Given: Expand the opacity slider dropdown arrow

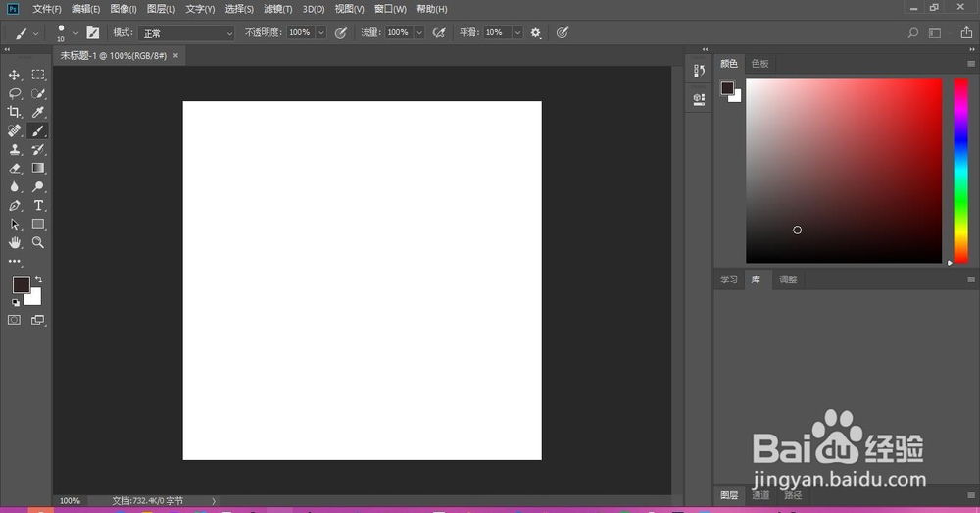Looking at the screenshot, I should pos(320,33).
